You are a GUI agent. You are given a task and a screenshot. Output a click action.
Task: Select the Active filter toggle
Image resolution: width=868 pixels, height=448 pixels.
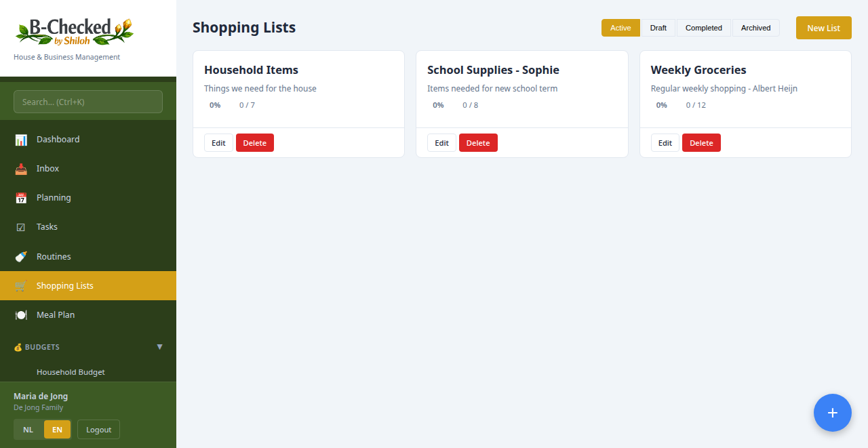(x=620, y=28)
